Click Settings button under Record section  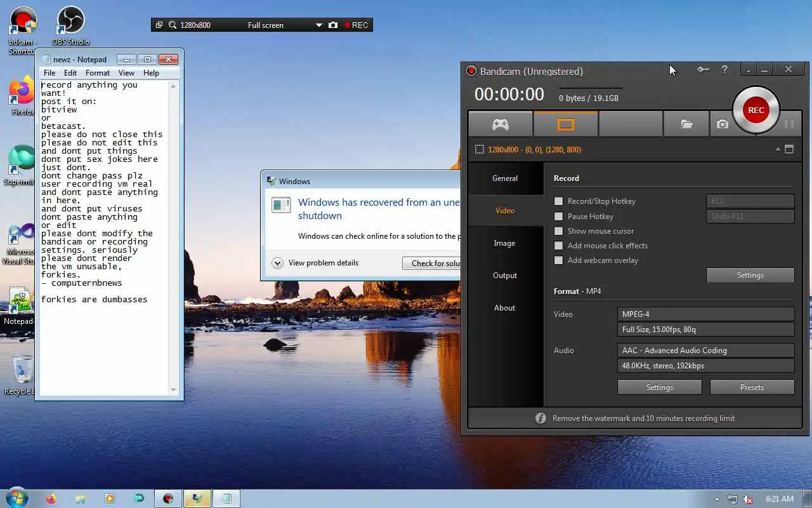(750, 275)
